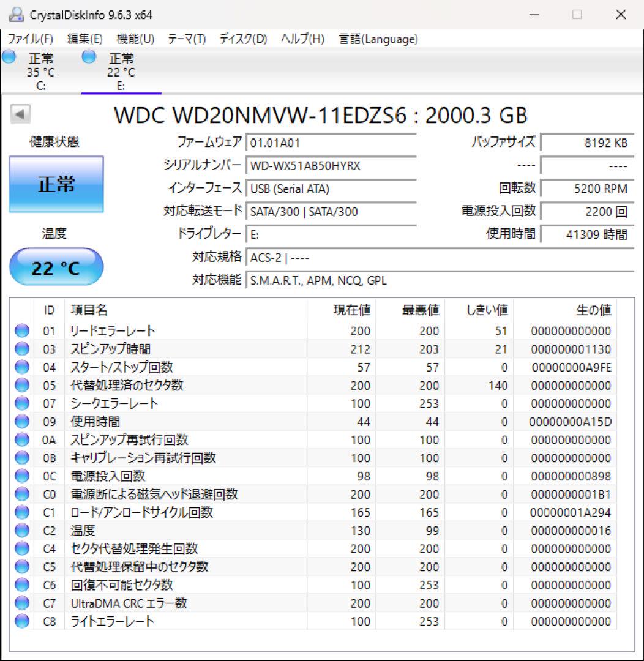Click status orb of row 07 シークエラーレート
Viewport: 644px width, 661px height.
pyautogui.click(x=22, y=403)
